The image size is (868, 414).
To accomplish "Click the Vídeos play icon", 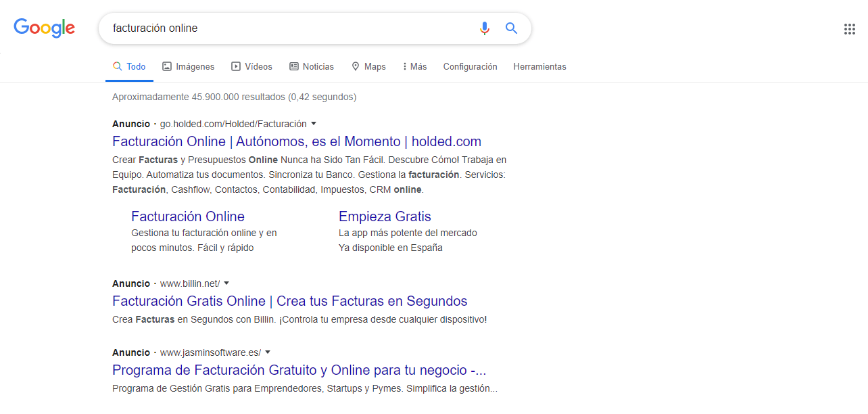I will 236,66.
